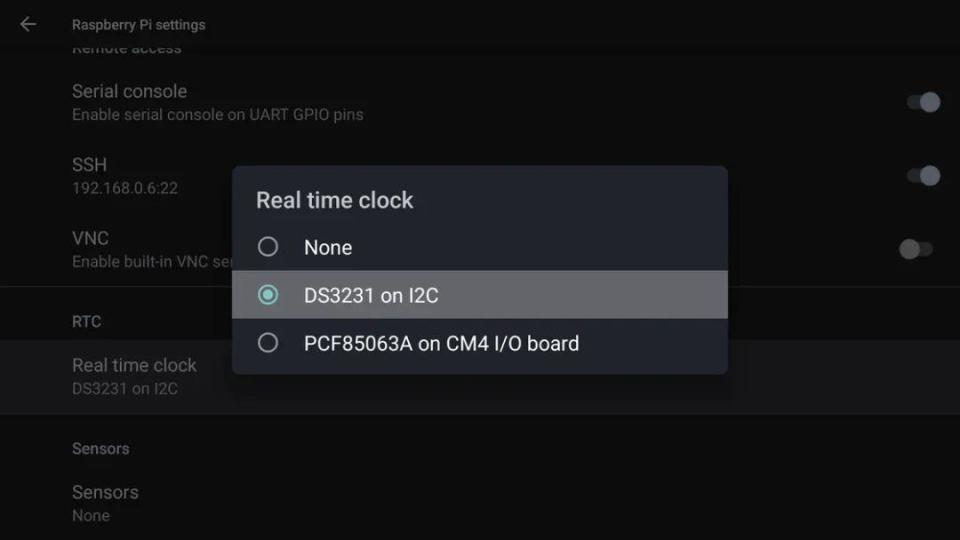Choose the 'None' option label
The width and height of the screenshot is (960, 540).
tap(328, 247)
